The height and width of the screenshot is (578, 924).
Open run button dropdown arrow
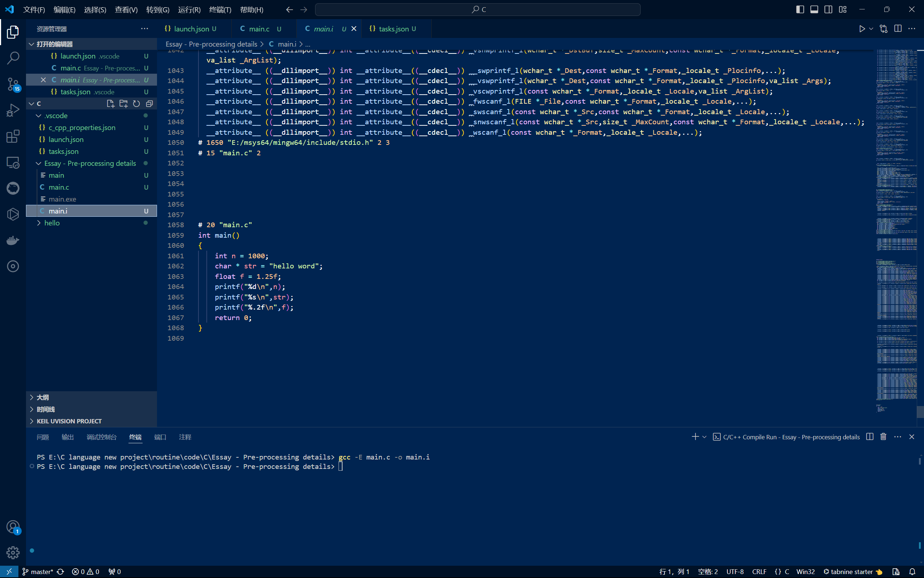(x=871, y=29)
